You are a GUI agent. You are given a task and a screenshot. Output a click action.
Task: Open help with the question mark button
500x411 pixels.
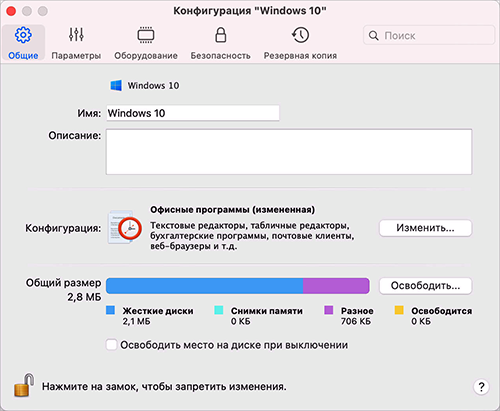(481, 387)
